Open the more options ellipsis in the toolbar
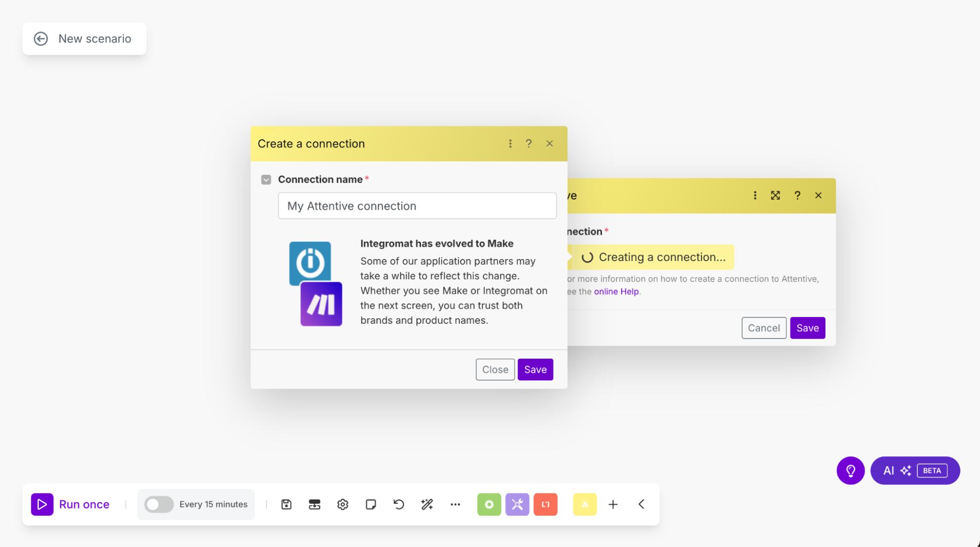The image size is (980, 547). tap(455, 504)
